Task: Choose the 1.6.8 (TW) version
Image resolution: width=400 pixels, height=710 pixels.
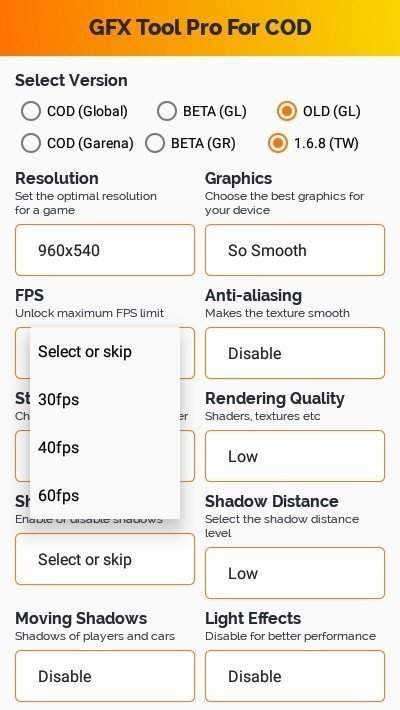Action: pos(278,144)
